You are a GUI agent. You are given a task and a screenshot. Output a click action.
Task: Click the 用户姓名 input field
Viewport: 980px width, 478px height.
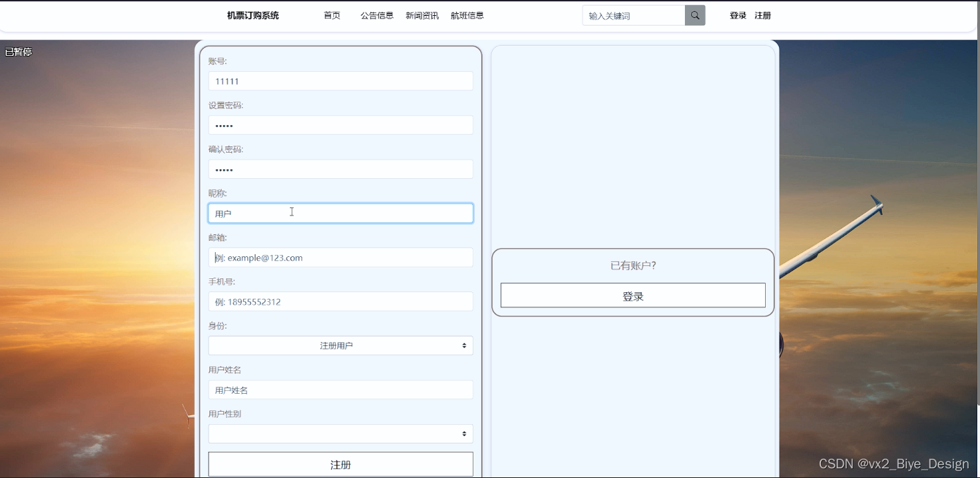[341, 390]
